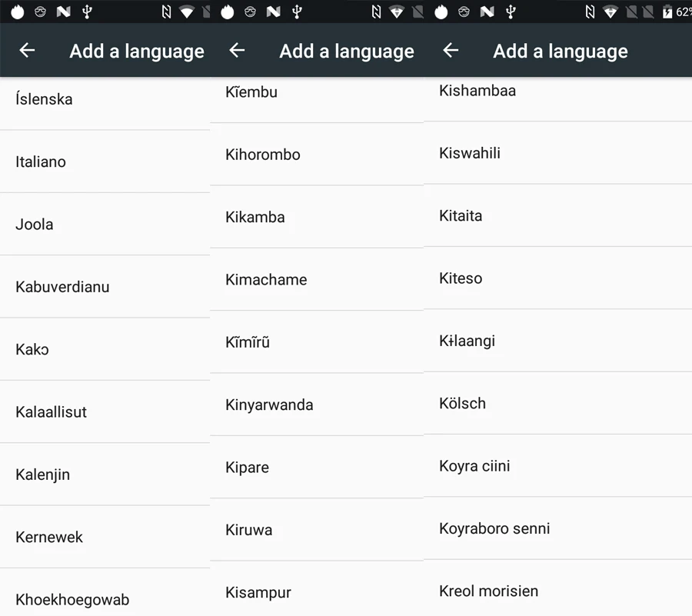Pick Kiruwa language
Viewport: 692px width, 616px height.
317,530
